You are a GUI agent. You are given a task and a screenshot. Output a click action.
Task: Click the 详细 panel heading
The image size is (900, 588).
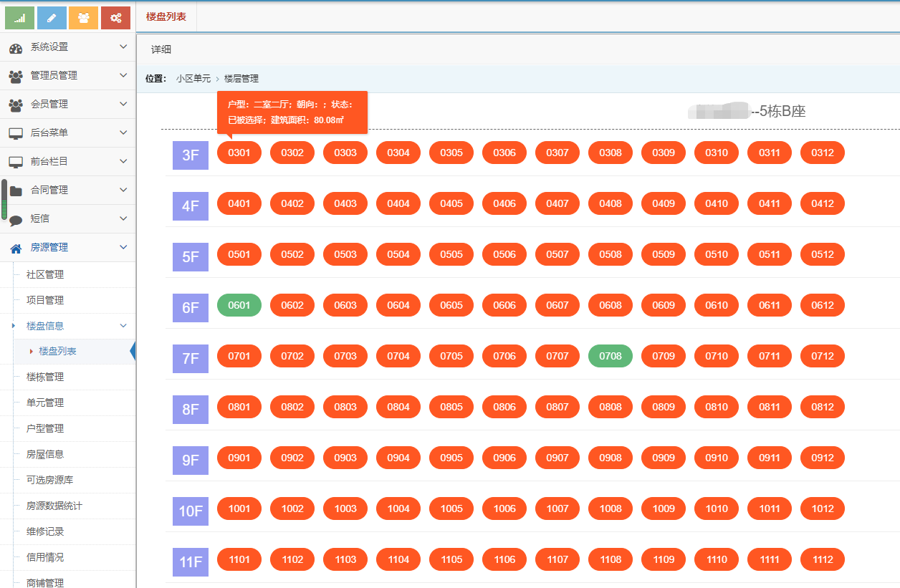161,49
